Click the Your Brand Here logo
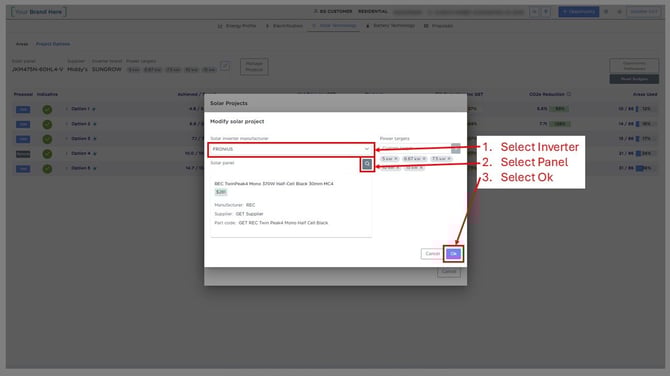The width and height of the screenshot is (670, 376). [38, 12]
